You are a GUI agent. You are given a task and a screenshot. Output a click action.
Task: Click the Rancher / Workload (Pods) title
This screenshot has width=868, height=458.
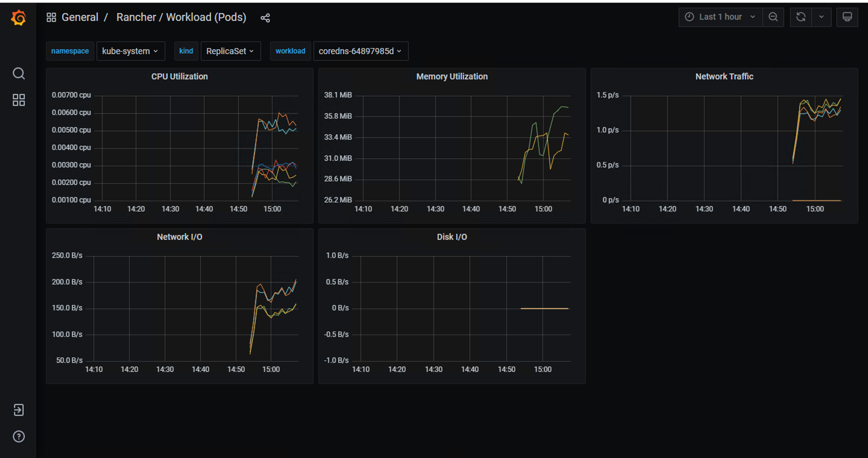click(x=181, y=17)
